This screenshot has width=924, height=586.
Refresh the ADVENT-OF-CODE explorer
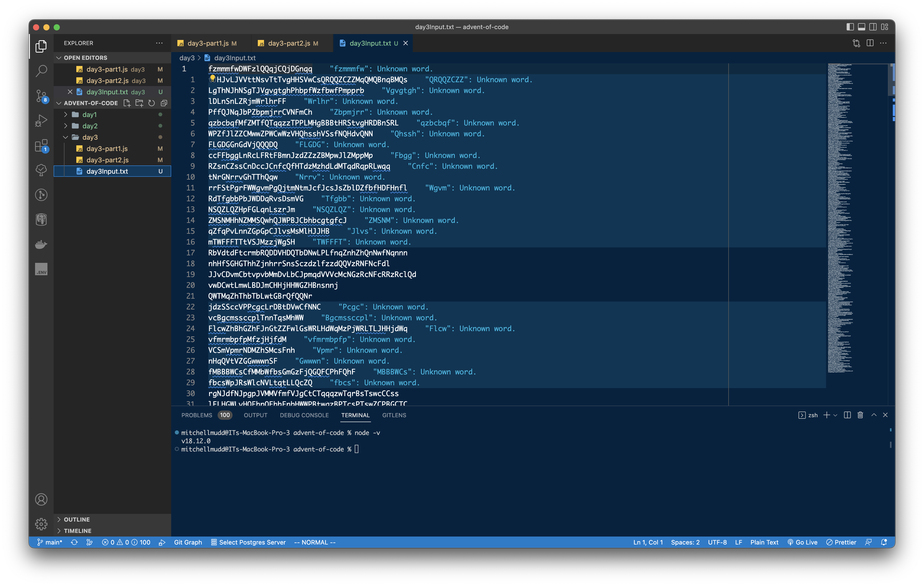pyautogui.click(x=151, y=103)
